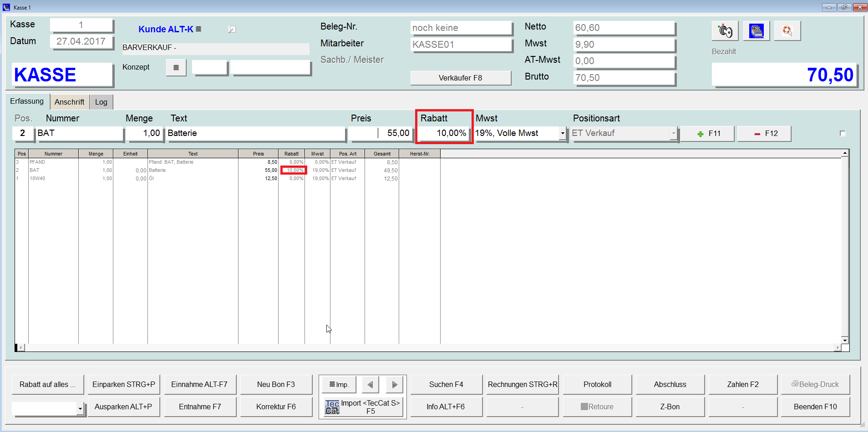The width and height of the screenshot is (868, 432).
Task: Open the Konzept list button
Action: (176, 68)
